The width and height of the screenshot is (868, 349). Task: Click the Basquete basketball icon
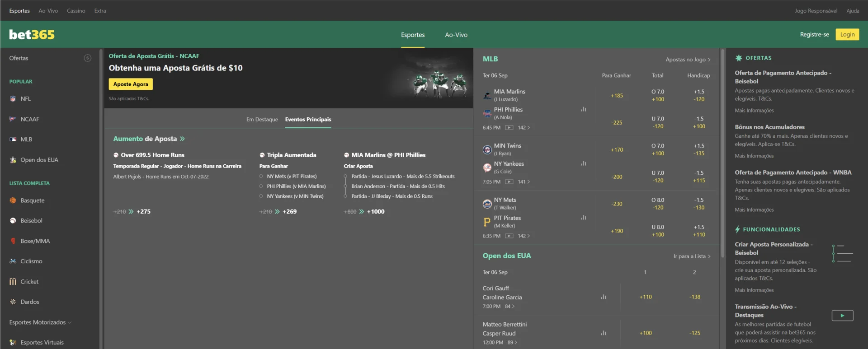coord(13,200)
